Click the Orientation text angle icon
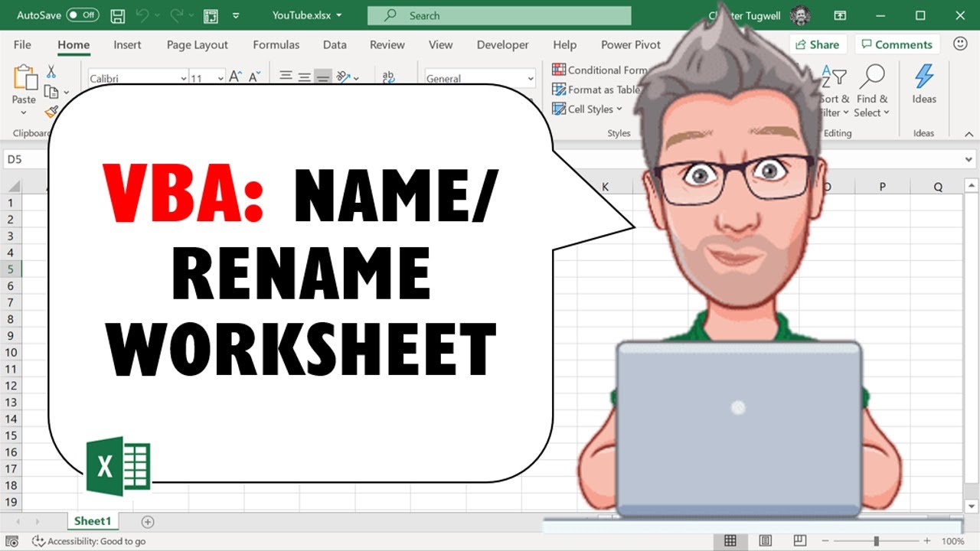This screenshot has height=551, width=980. (342, 77)
